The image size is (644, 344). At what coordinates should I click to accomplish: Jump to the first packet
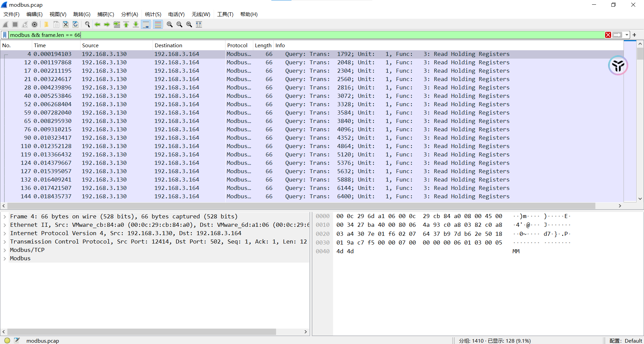pos(126,24)
